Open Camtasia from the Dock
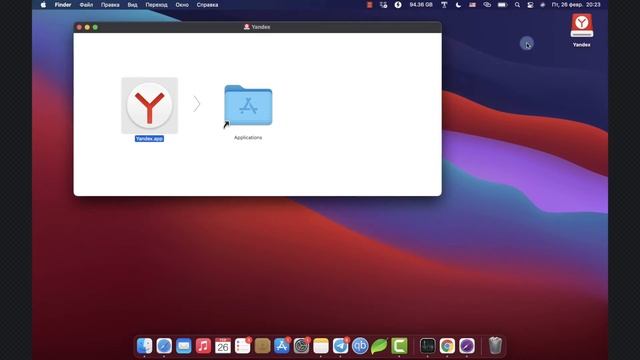Screen dimensions: 640x360 (x=399, y=346)
